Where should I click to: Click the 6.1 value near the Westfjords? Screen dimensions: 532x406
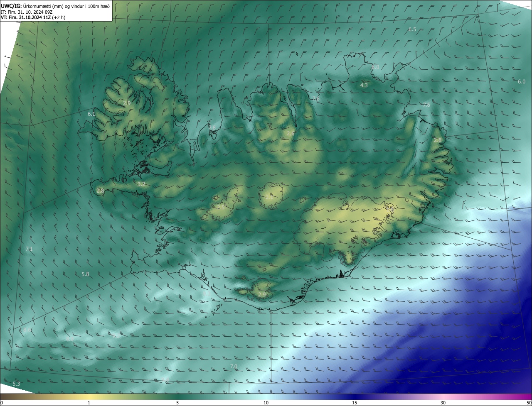click(91, 114)
